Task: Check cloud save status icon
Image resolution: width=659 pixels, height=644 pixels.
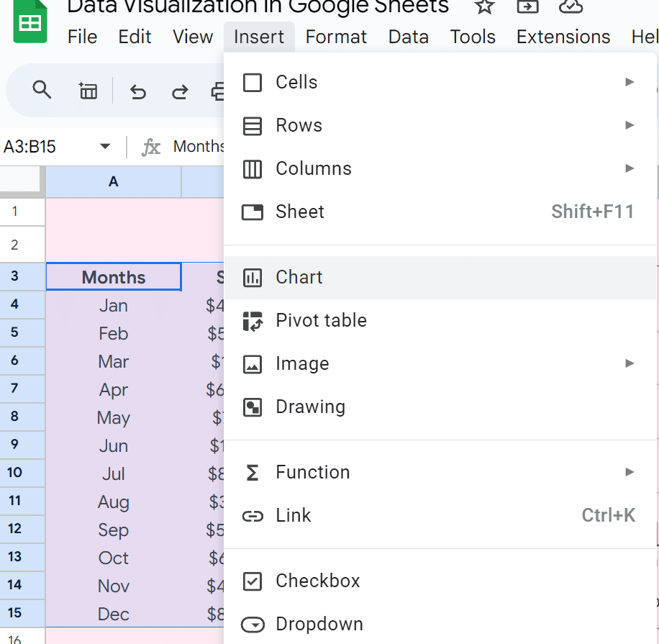Action: (571, 6)
